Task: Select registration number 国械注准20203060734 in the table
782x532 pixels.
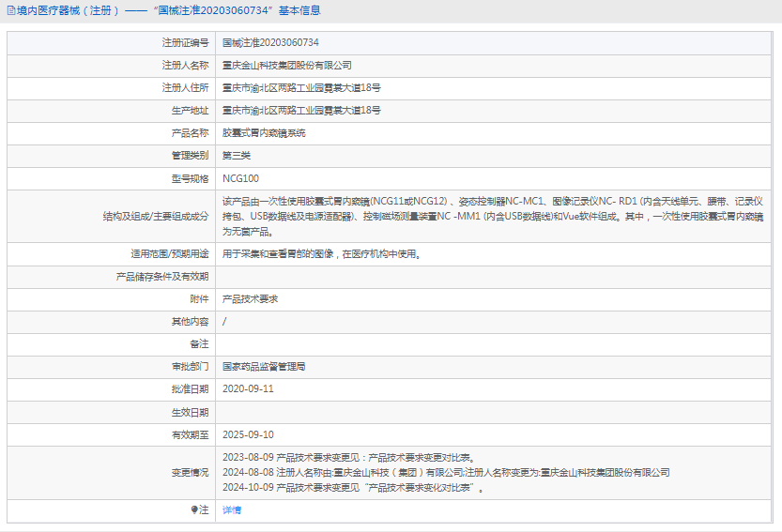Action: 270,43
